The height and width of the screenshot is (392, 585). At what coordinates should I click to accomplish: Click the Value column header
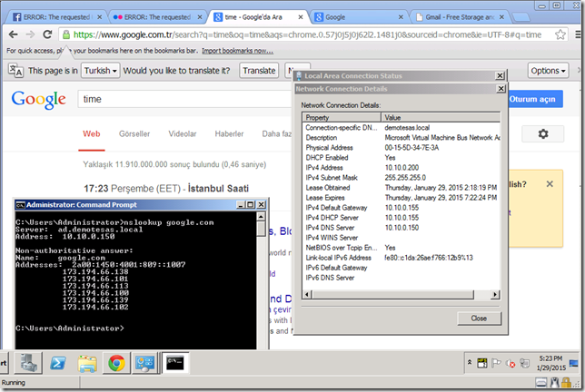tap(441, 117)
